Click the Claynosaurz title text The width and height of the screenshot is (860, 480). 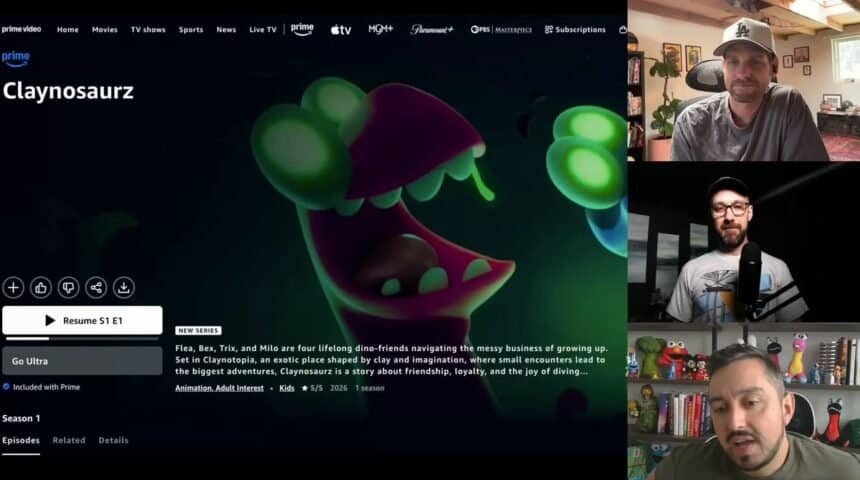pyautogui.click(x=68, y=91)
